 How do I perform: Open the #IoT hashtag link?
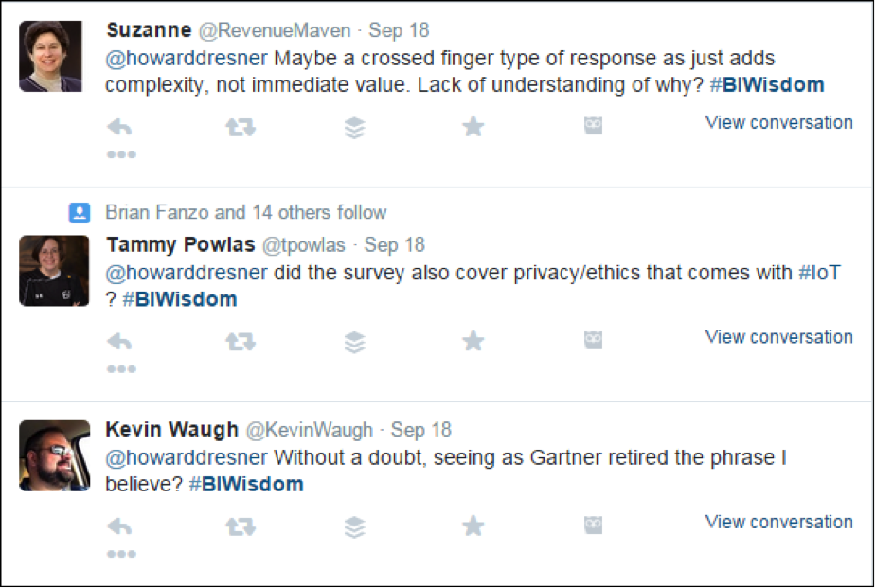click(x=820, y=273)
